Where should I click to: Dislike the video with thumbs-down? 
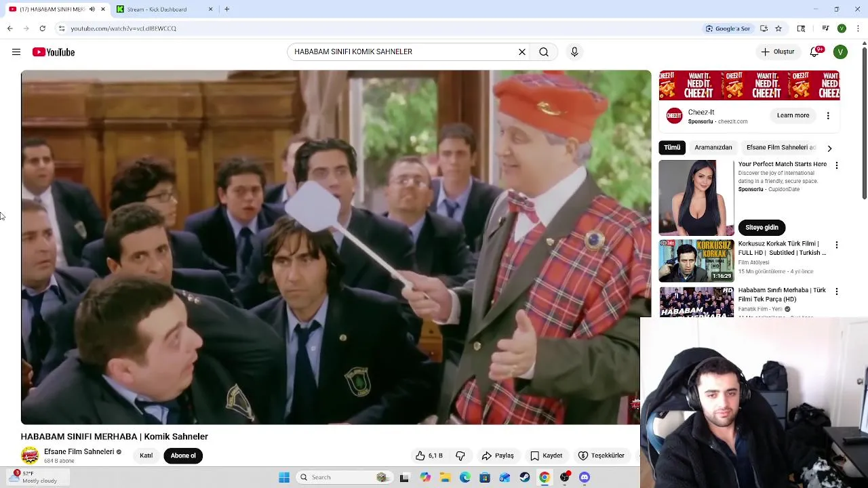click(x=460, y=455)
